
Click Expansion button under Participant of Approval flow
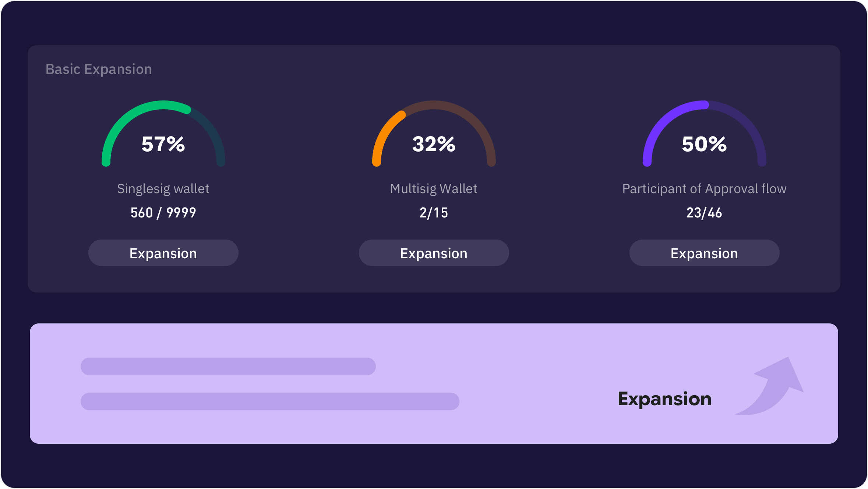(x=704, y=253)
